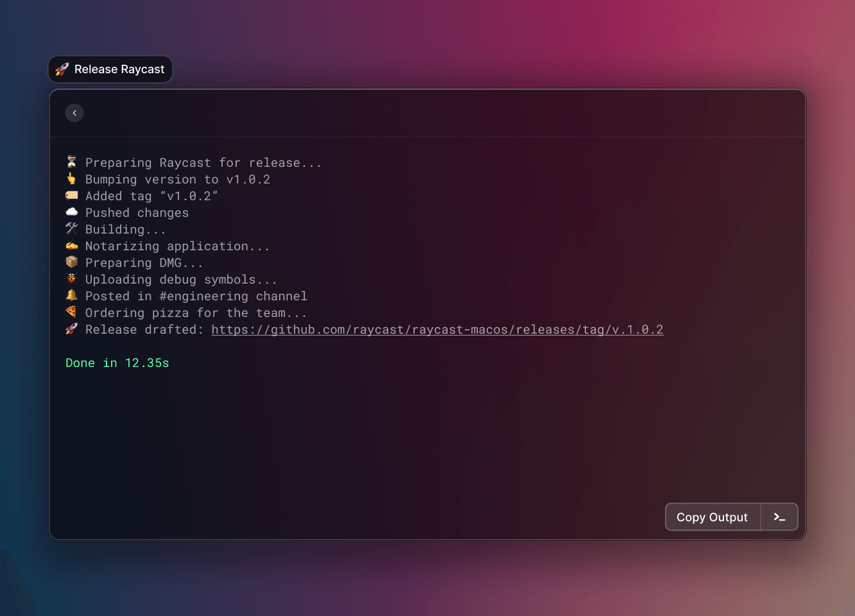
Task: Click the hammer and wrench Building icon
Action: tap(72, 228)
